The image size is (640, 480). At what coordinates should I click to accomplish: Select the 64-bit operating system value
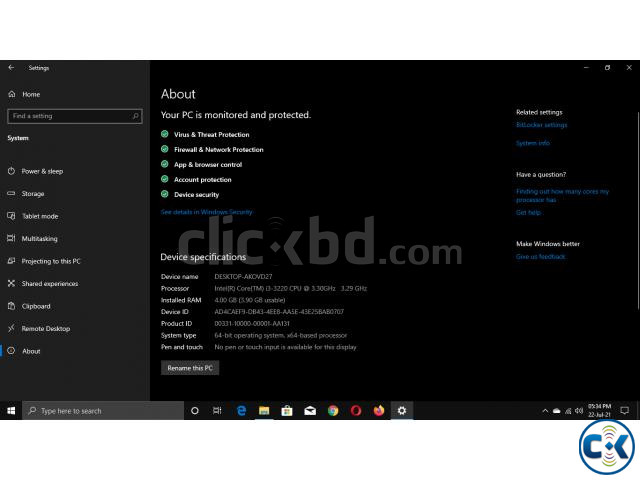(281, 335)
